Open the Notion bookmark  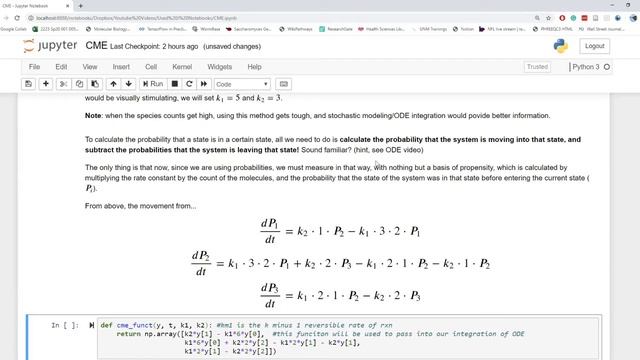(464, 29)
